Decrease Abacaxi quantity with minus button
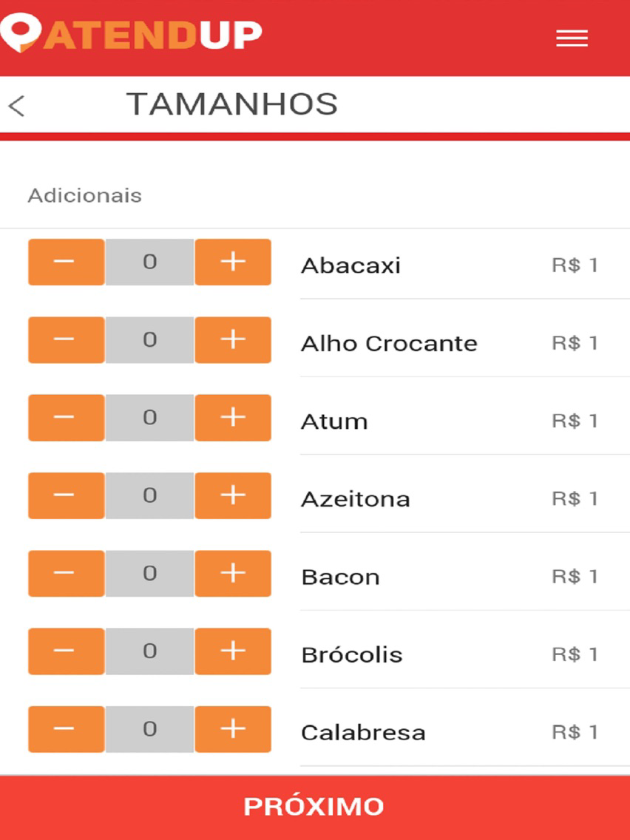 [x=67, y=262]
